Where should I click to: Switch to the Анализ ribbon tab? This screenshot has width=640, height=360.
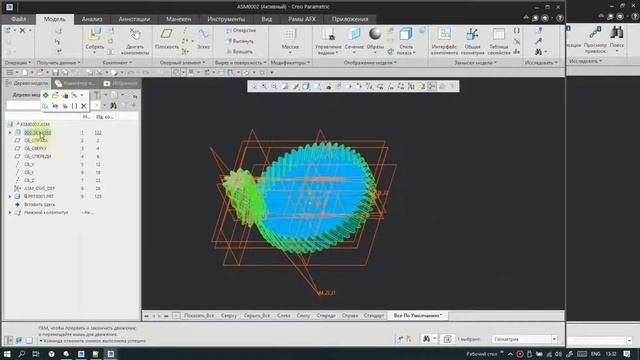tap(92, 19)
